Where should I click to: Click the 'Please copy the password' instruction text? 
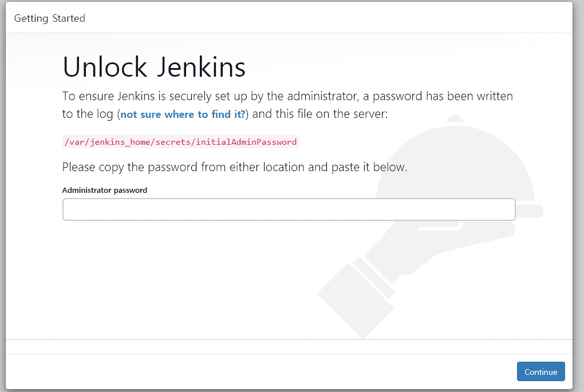point(235,167)
